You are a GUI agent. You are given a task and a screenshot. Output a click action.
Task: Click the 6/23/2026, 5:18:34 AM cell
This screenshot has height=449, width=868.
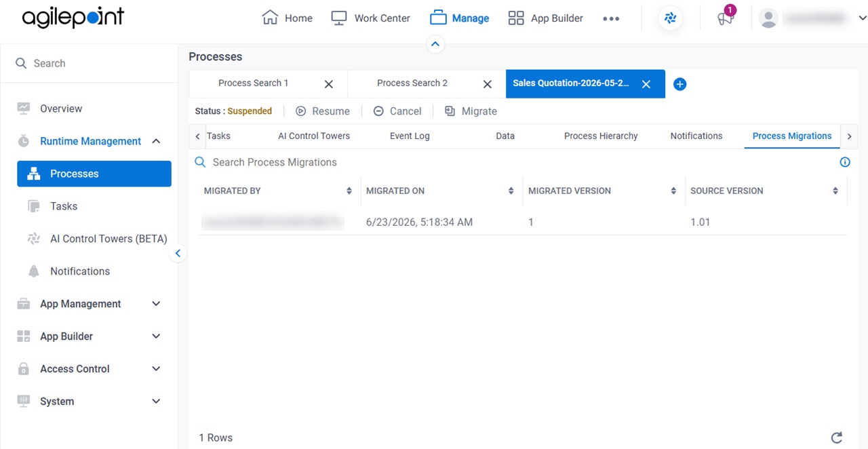pyautogui.click(x=419, y=222)
